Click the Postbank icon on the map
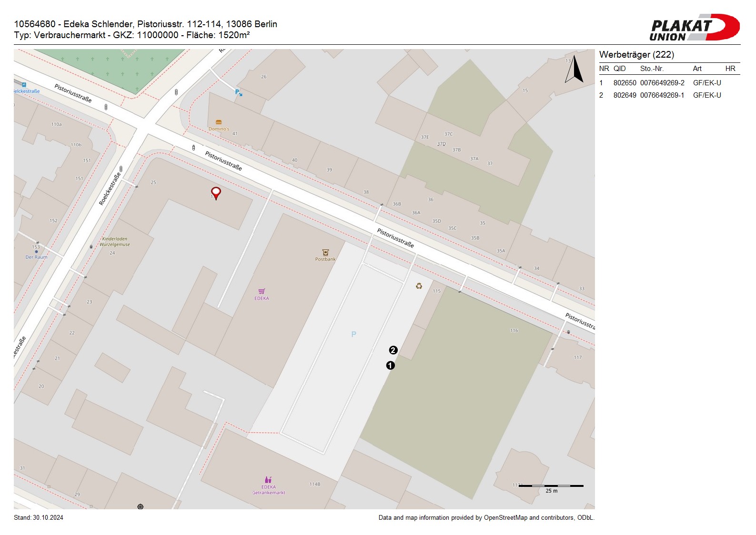 point(325,252)
